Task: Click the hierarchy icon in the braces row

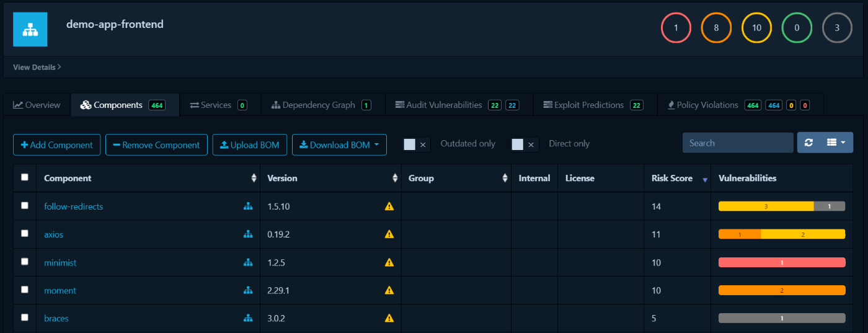Action: click(248, 318)
